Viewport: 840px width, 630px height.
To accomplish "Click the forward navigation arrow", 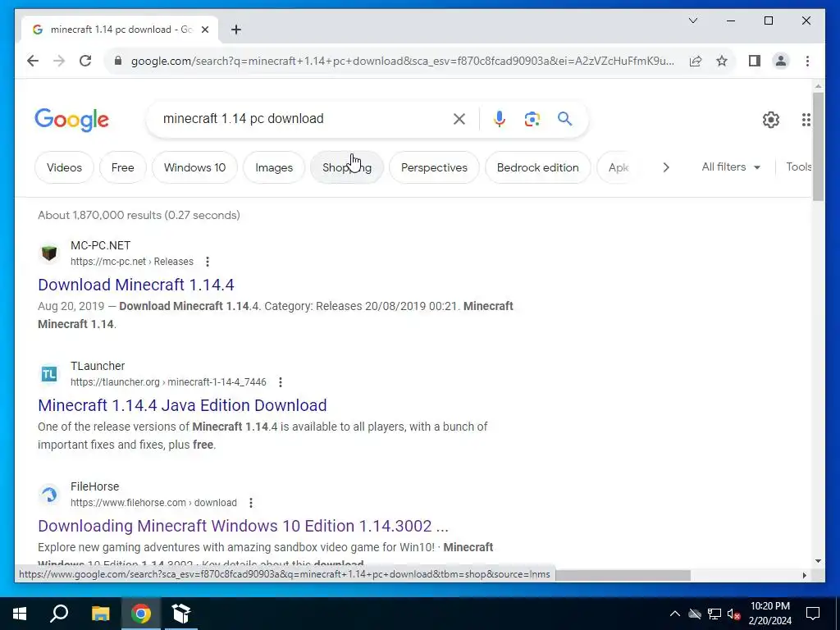I will point(59,61).
